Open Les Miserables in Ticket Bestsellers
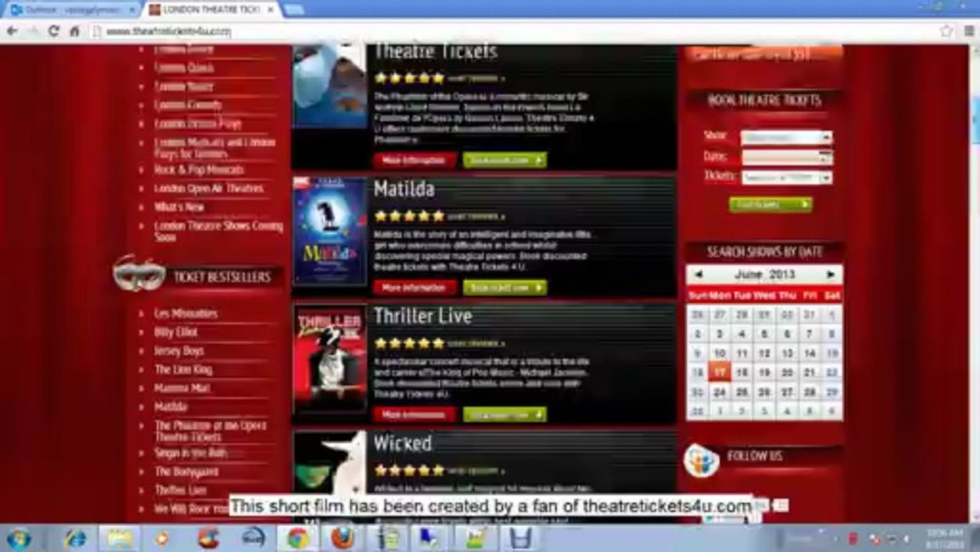This screenshot has height=552, width=980. 186,314
